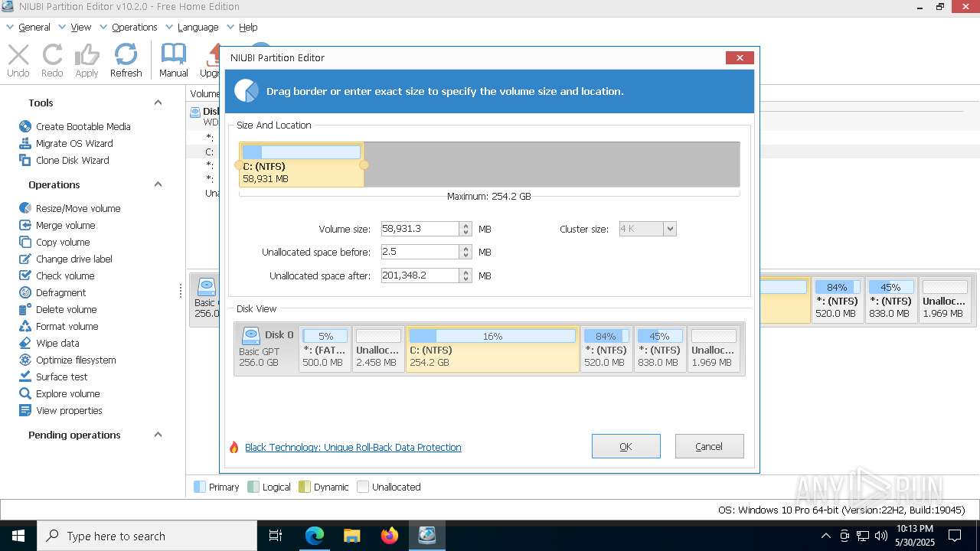Screen dimensions: 980x551
Task: Click the Cancel button
Action: [x=709, y=446]
